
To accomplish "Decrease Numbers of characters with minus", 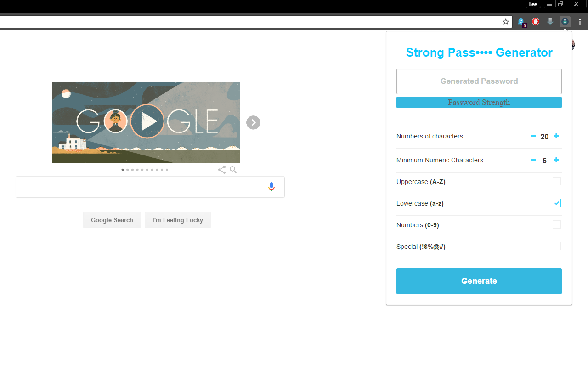I will point(533,136).
